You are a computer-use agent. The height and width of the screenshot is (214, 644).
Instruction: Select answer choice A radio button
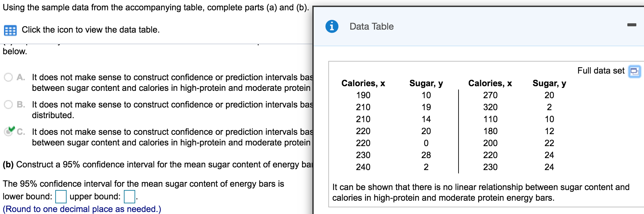click(8, 77)
